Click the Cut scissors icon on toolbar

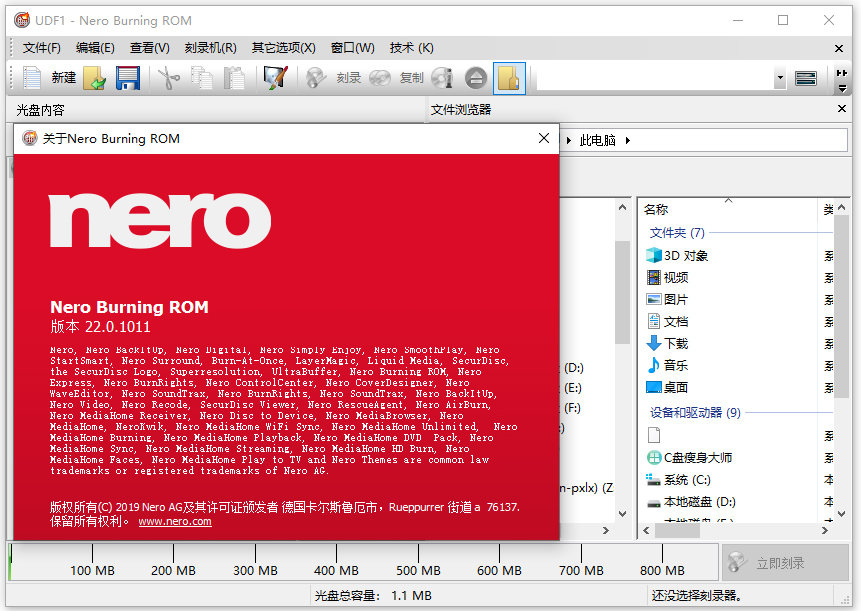(167, 78)
